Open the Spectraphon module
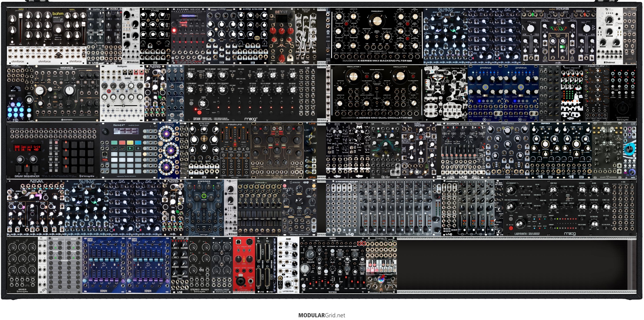Viewport: 644px width, 320px height. tap(558, 36)
